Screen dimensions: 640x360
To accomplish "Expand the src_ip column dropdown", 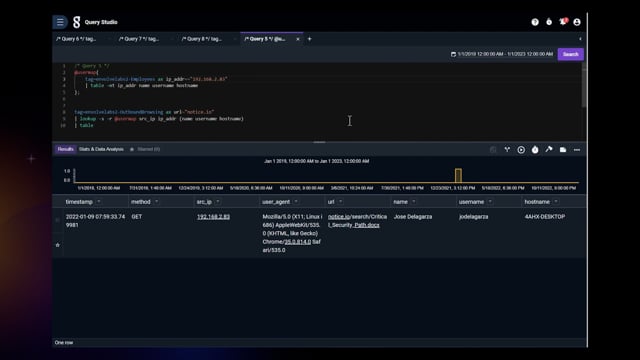I will [x=218, y=202].
